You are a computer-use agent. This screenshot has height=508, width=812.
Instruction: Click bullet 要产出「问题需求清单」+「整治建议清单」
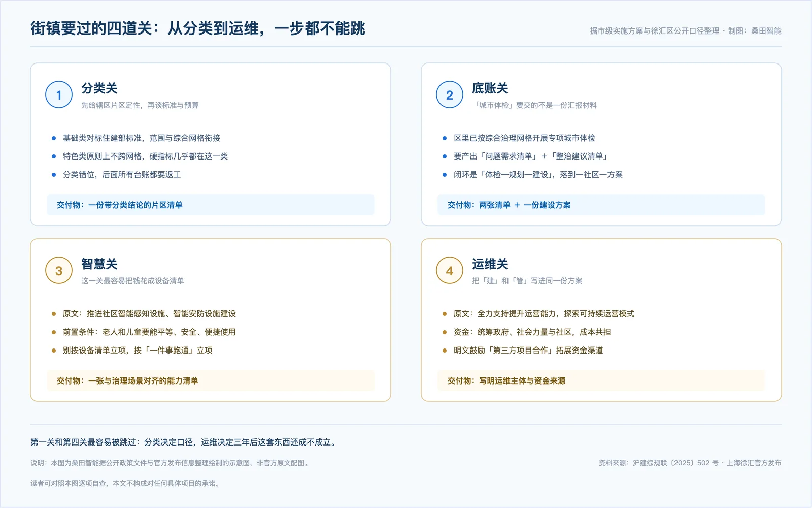531,156
